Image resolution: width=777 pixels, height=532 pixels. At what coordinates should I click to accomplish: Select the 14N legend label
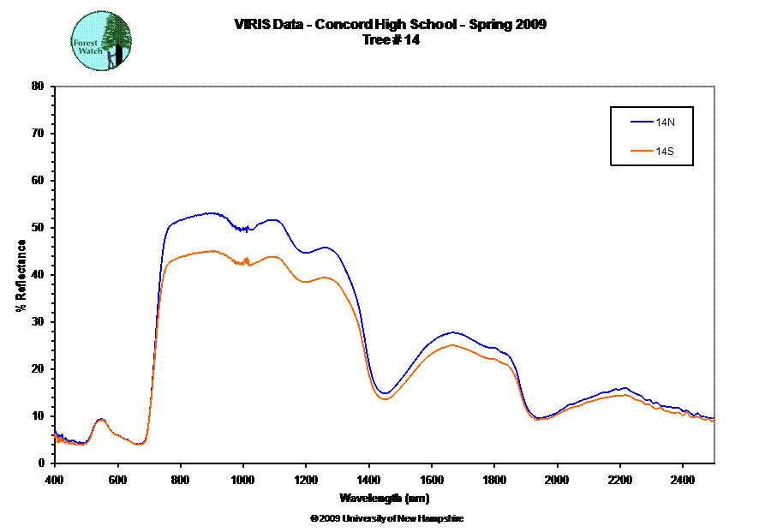[x=666, y=123]
